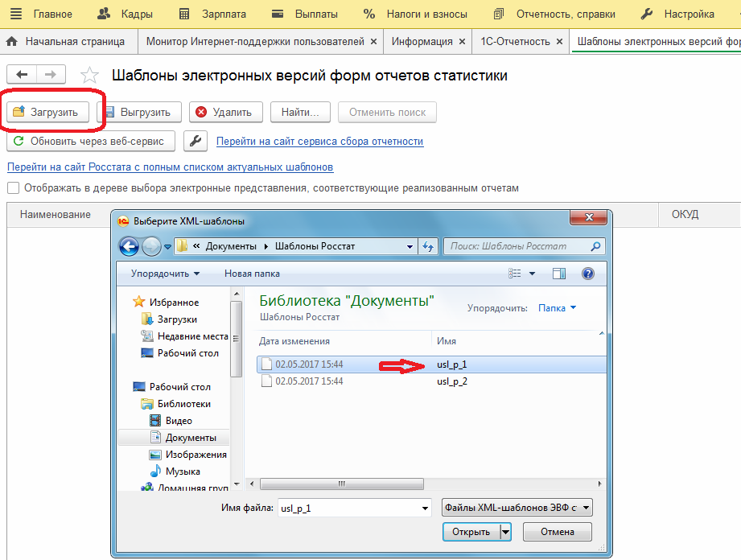The image size is (741, 560).
Task: Click the Выгрузить button
Action: [139, 113]
